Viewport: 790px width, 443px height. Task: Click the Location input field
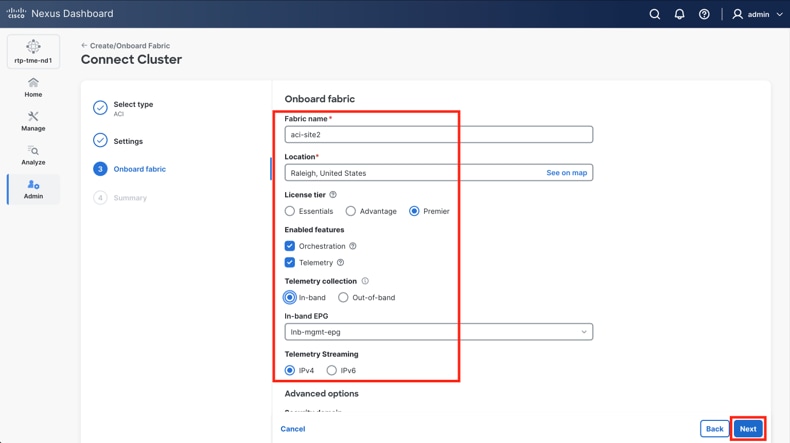point(438,173)
